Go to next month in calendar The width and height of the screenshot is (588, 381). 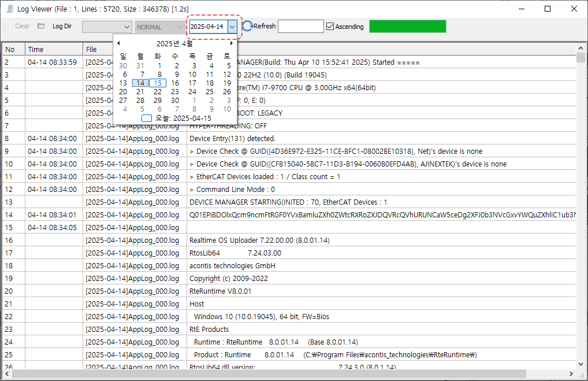[x=232, y=43]
